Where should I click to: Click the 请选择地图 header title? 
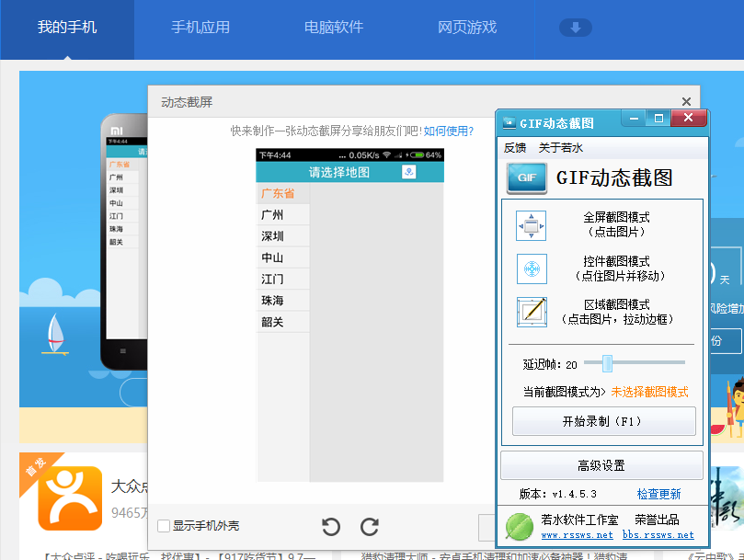click(x=339, y=172)
